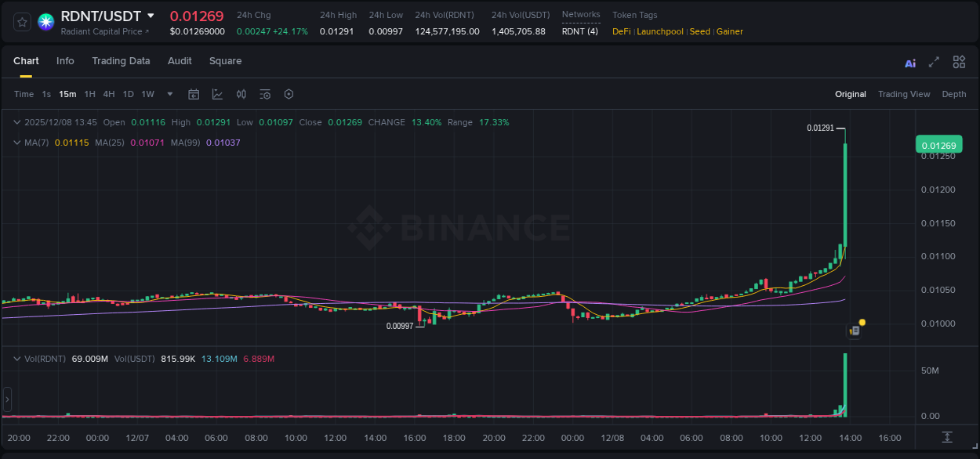Expand the RDNT (4) networks dropdown
Screen dimensions: 980x459
[x=580, y=31]
